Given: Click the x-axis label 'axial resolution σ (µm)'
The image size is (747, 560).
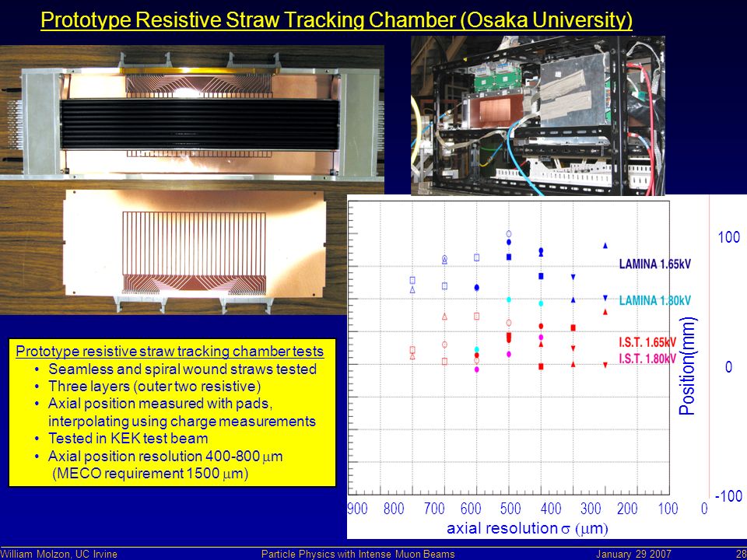Looking at the screenshot, I should pos(528,528).
